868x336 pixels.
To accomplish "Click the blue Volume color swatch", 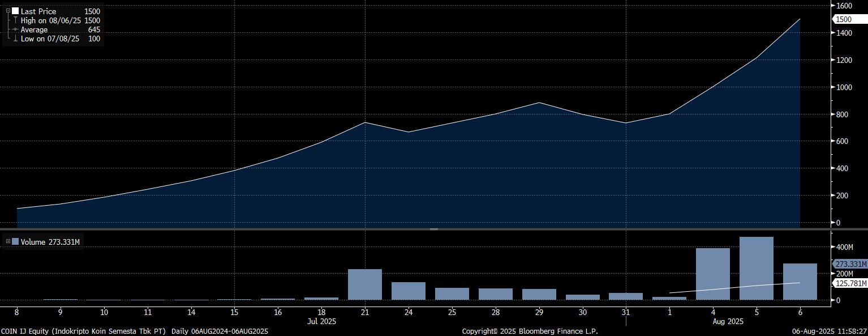I will (x=15, y=242).
